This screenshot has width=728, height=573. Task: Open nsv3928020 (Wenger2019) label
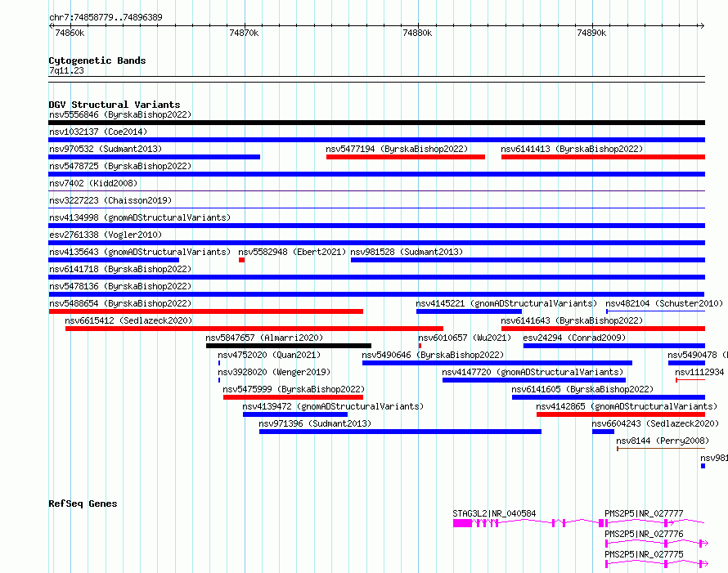pos(274,372)
